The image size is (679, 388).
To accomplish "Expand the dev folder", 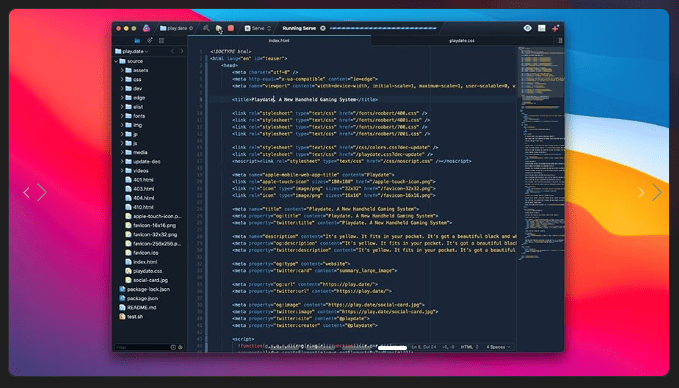I will coord(122,88).
